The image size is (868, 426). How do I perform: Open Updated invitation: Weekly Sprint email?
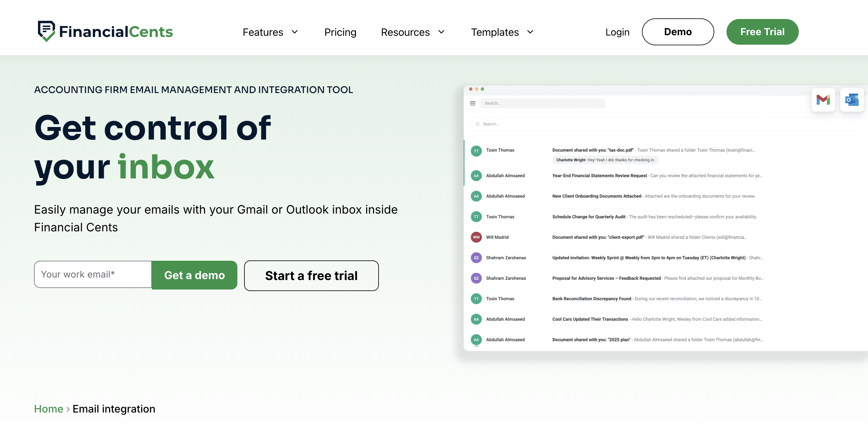(x=649, y=258)
